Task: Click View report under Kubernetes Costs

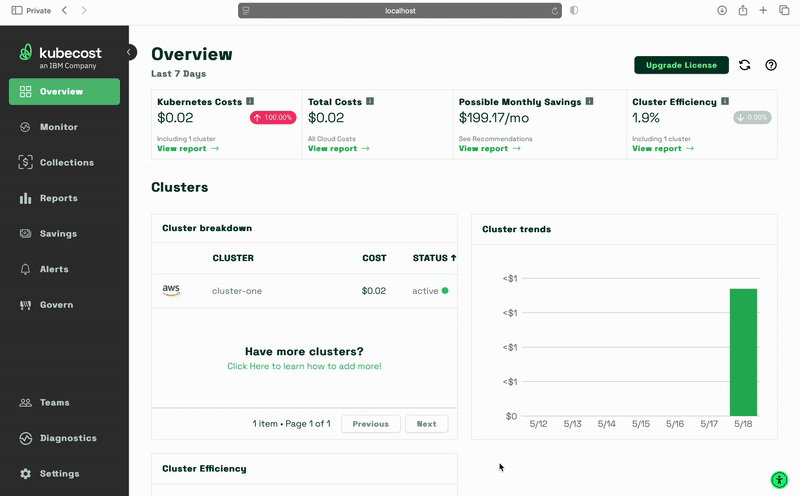Action: (x=188, y=148)
